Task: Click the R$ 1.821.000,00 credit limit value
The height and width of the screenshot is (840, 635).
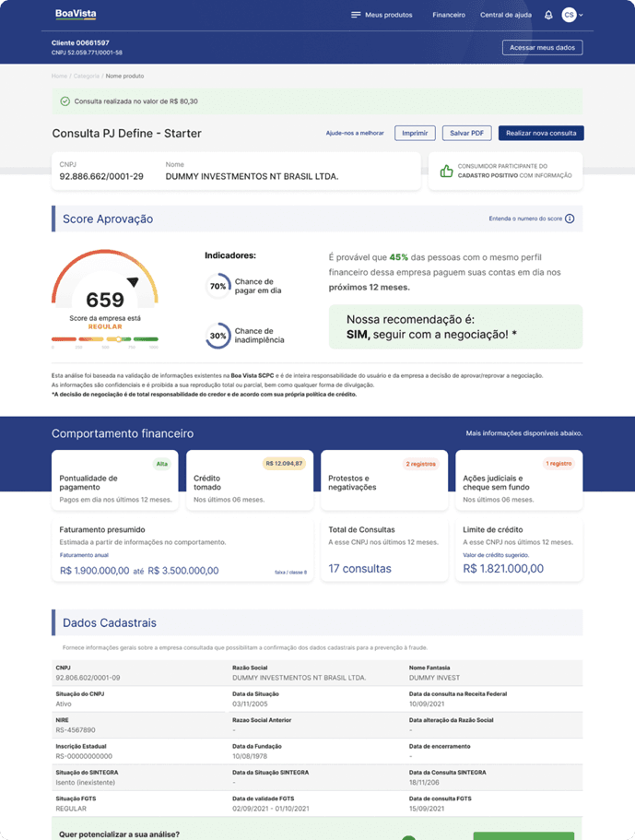Action: tap(503, 568)
